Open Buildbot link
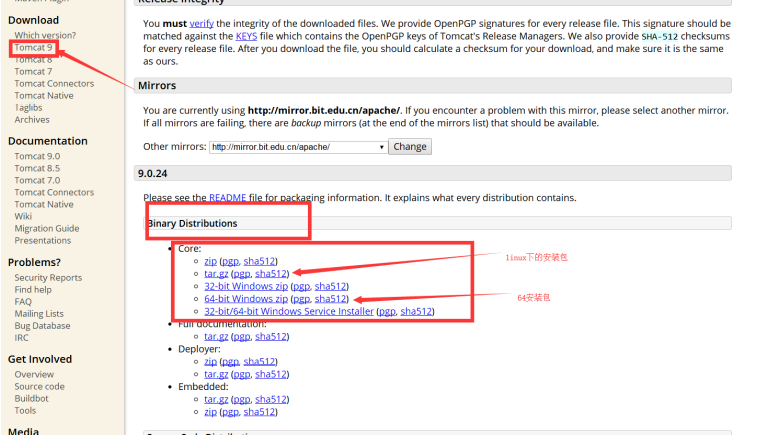The height and width of the screenshot is (444, 777). pyautogui.click(x=31, y=398)
